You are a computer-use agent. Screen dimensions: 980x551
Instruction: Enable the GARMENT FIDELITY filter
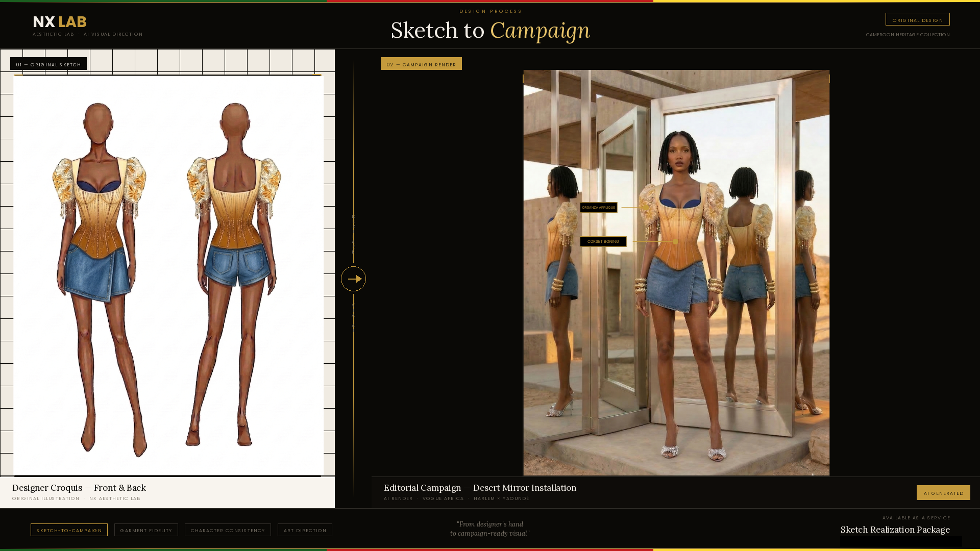[146, 530]
